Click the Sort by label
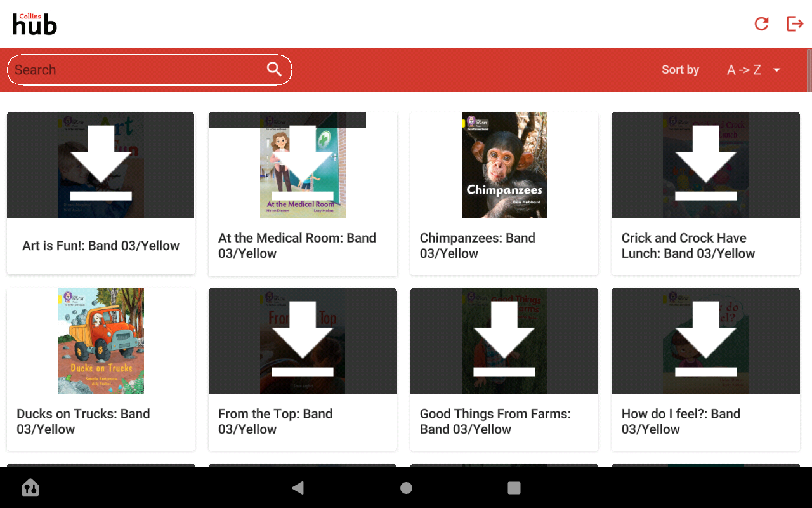Viewport: 812px width, 508px height. coord(679,70)
